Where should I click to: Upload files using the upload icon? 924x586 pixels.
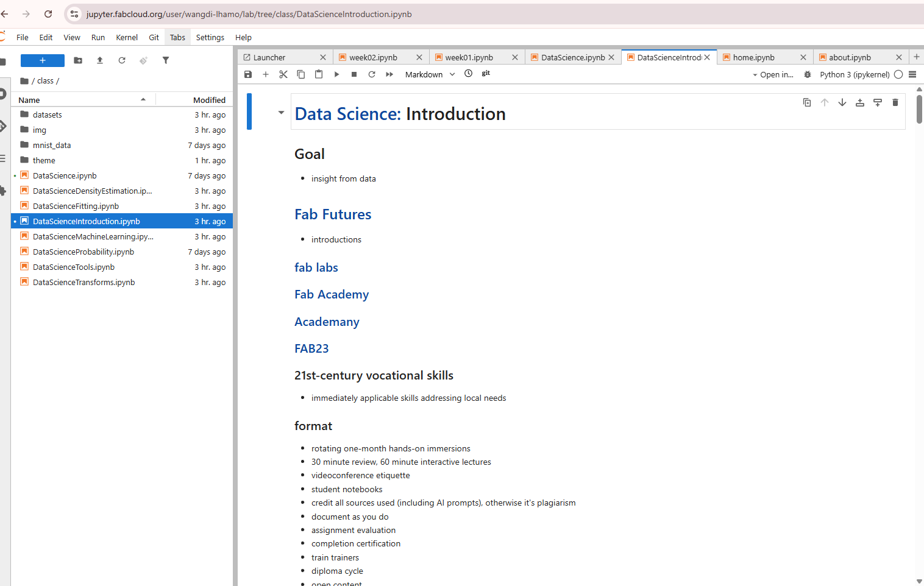[100, 60]
